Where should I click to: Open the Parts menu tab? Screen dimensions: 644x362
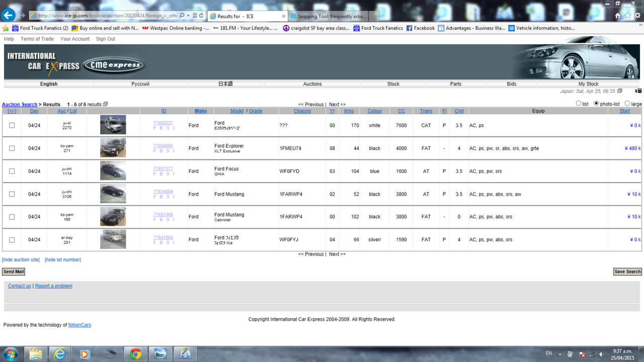[x=456, y=84]
